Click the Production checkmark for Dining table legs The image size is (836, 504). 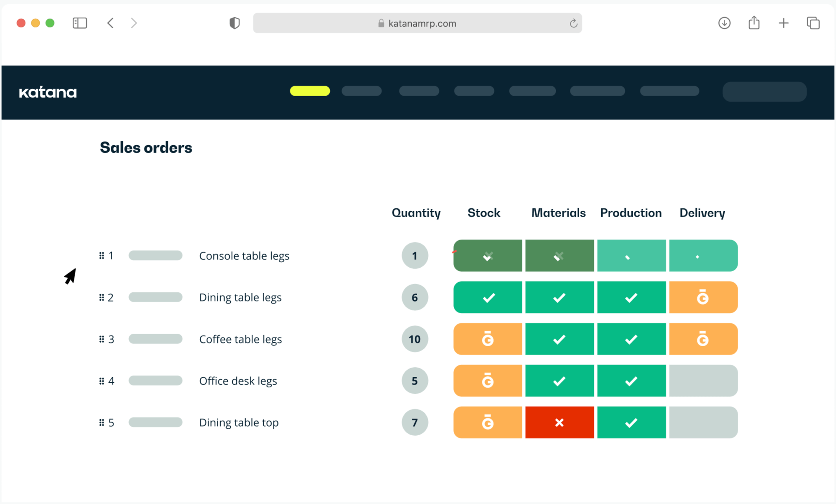631,298
